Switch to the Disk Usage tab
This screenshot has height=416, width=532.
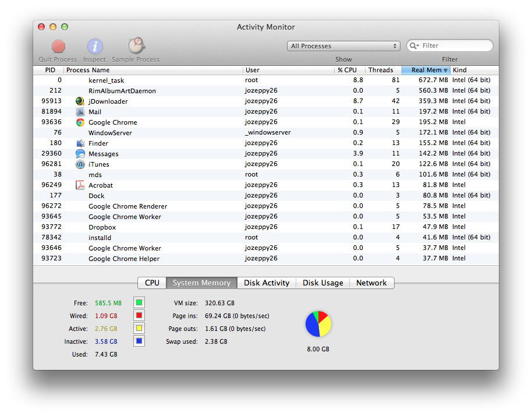pos(322,283)
